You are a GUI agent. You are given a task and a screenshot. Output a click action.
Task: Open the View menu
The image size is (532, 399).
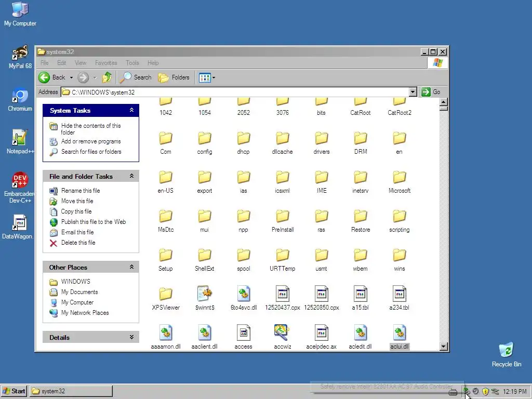(81, 63)
